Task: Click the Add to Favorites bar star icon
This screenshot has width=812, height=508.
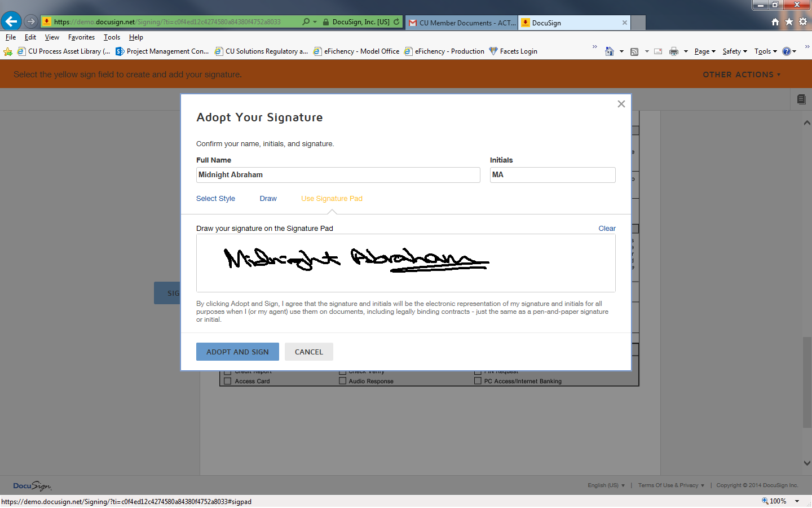Action: pos(8,51)
